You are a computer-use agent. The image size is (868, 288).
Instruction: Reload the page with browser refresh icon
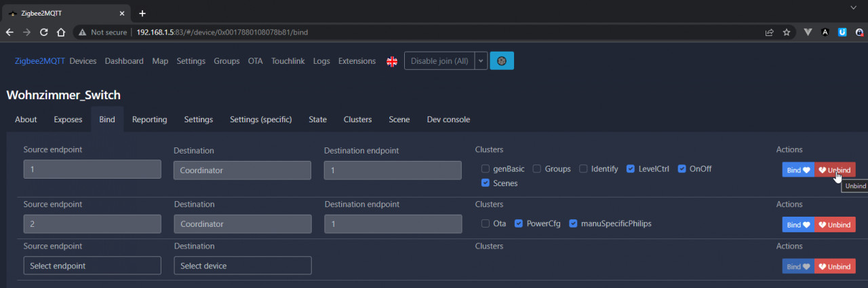coord(44,32)
